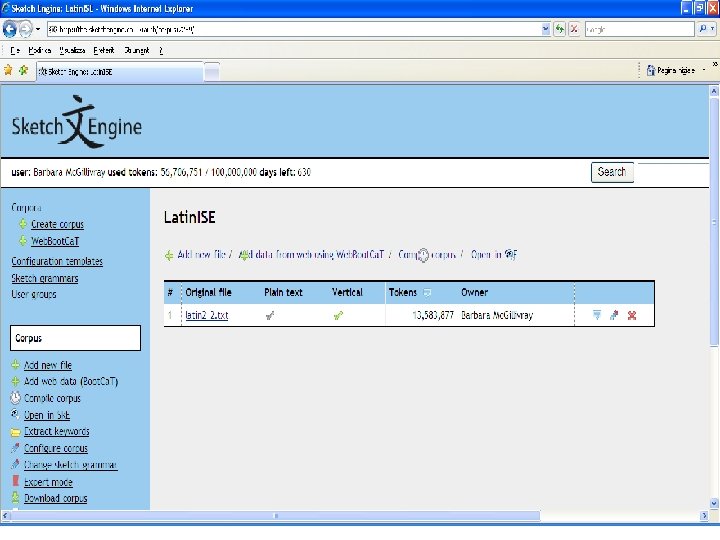Click the Favorites star icon
This screenshot has width=720, height=540.
pyautogui.click(x=8, y=70)
